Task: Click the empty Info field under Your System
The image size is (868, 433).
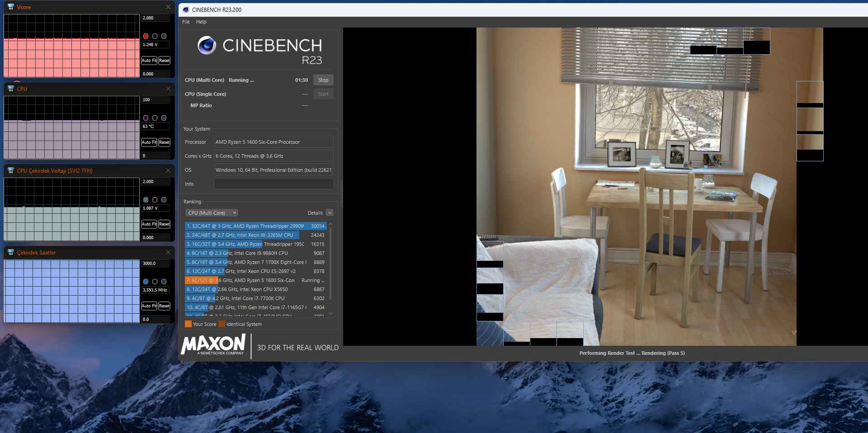Action: click(274, 184)
